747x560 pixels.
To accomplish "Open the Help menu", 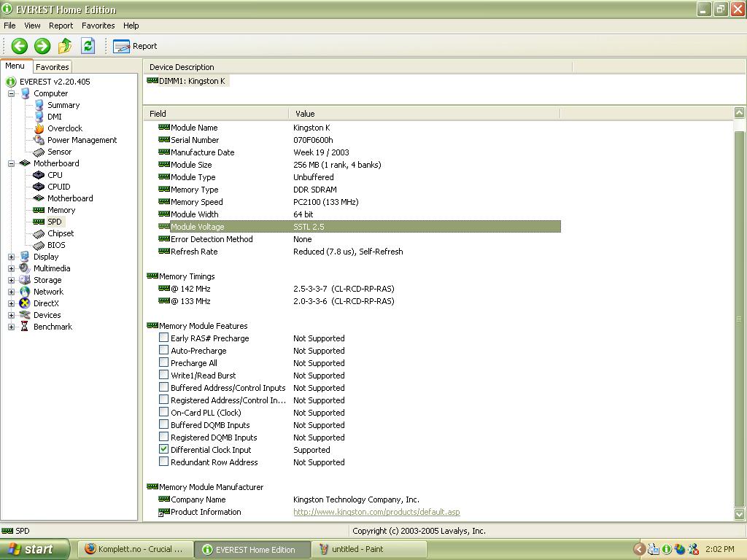I will coord(131,26).
